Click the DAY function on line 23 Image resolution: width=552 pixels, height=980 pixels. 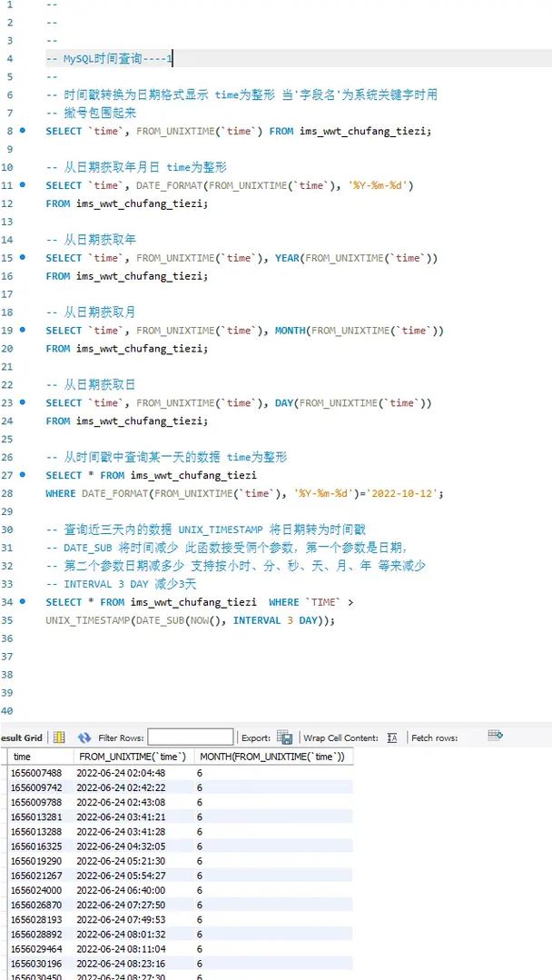284,403
